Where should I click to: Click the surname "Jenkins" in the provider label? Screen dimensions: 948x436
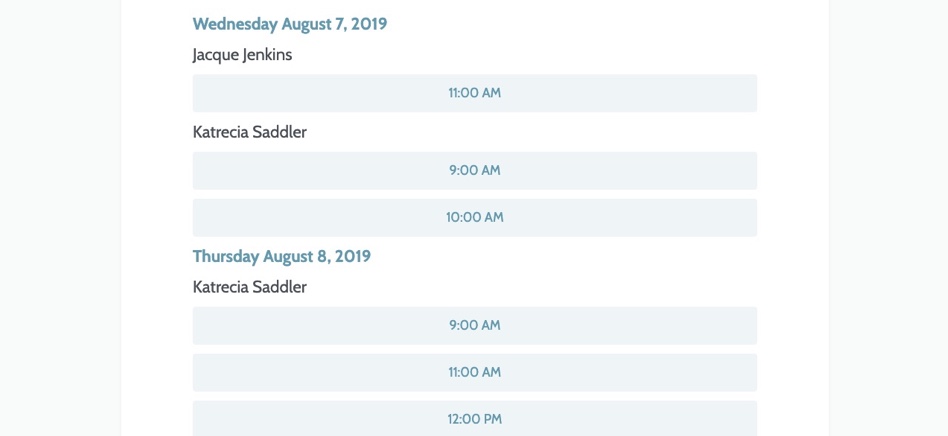[x=267, y=55]
